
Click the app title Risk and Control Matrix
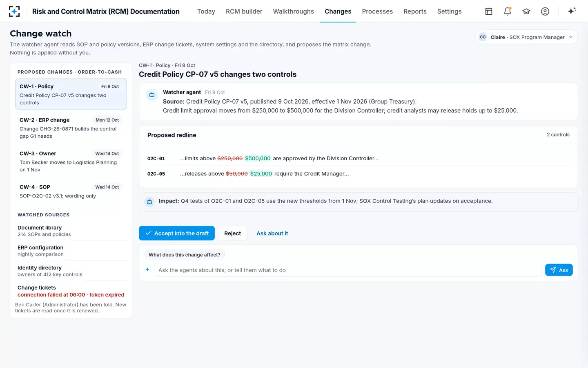[x=106, y=11]
